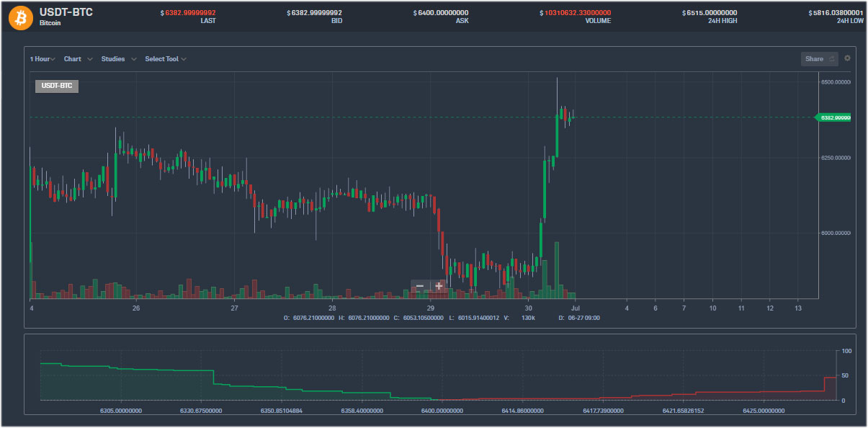Click the 6305.00000000 depth chart label
Screen dimensions: 868x428
(x=120, y=411)
